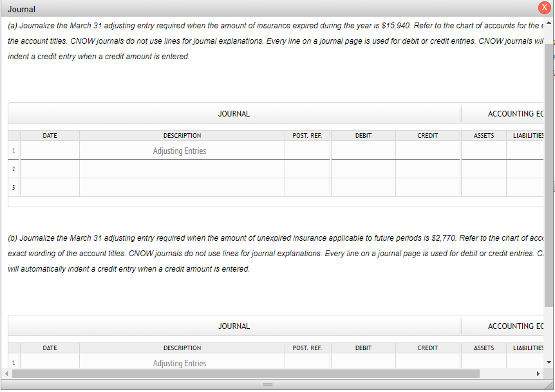Image resolution: width=555 pixels, height=392 pixels.
Task: Click the right arrow of the horizontal scrollbar
Action: (538, 373)
